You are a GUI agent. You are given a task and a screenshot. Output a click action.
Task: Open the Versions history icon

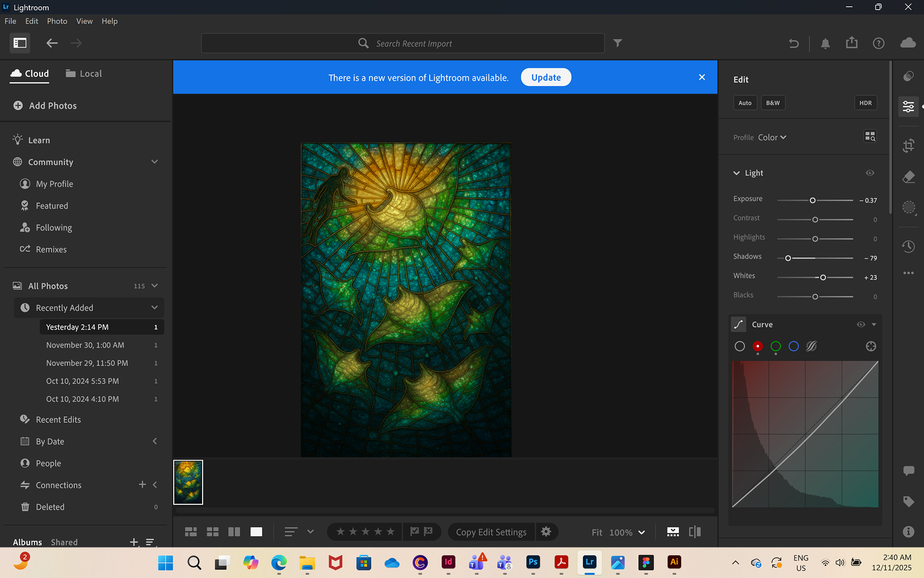[x=908, y=247]
